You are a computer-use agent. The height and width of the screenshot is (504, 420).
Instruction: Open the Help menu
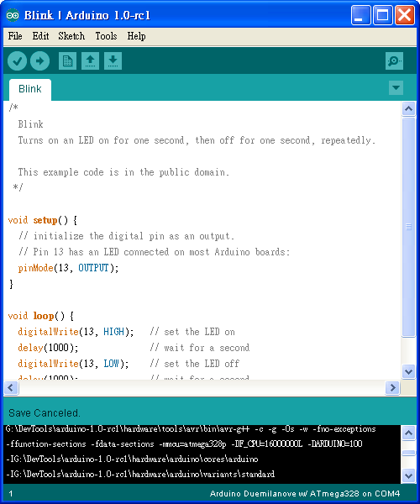[136, 36]
